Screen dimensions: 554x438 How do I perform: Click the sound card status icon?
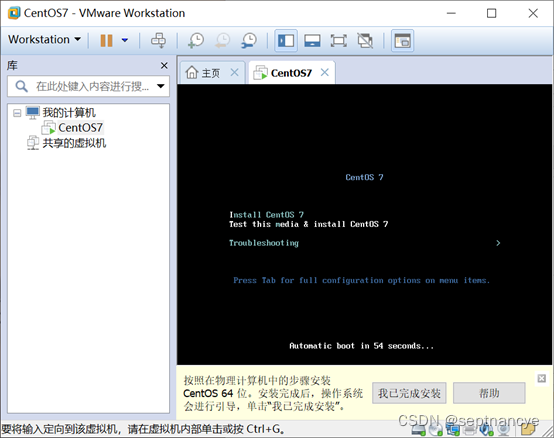(486, 430)
